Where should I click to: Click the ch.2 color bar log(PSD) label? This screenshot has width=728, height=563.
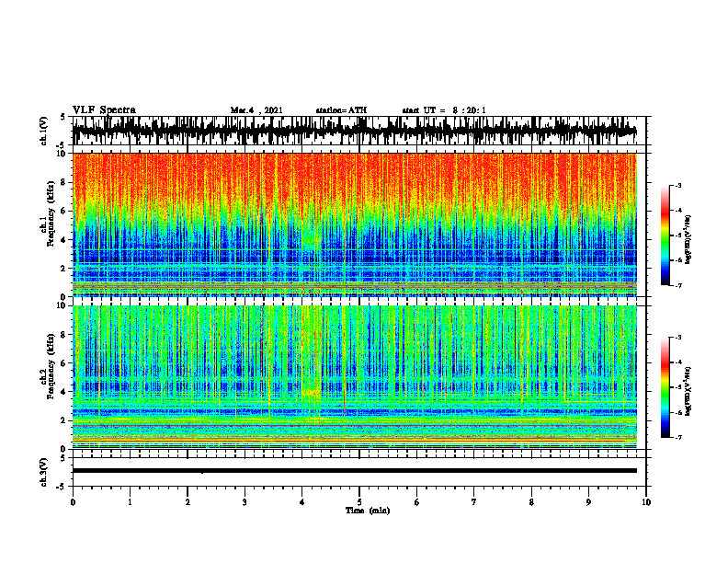(689, 391)
